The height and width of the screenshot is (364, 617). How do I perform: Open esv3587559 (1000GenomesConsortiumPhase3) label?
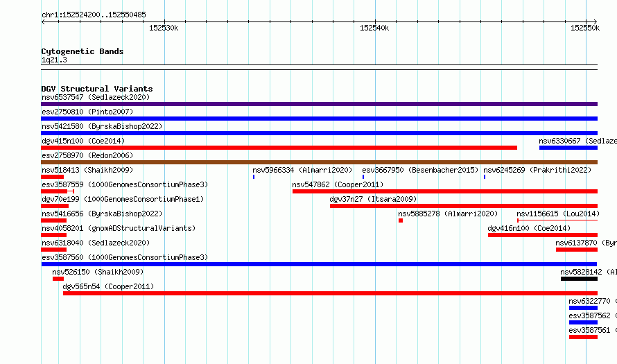tap(125, 184)
